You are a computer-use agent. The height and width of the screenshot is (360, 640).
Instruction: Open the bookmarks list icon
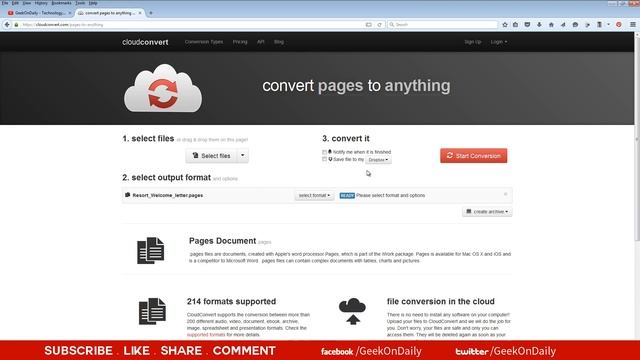[x=516, y=24]
